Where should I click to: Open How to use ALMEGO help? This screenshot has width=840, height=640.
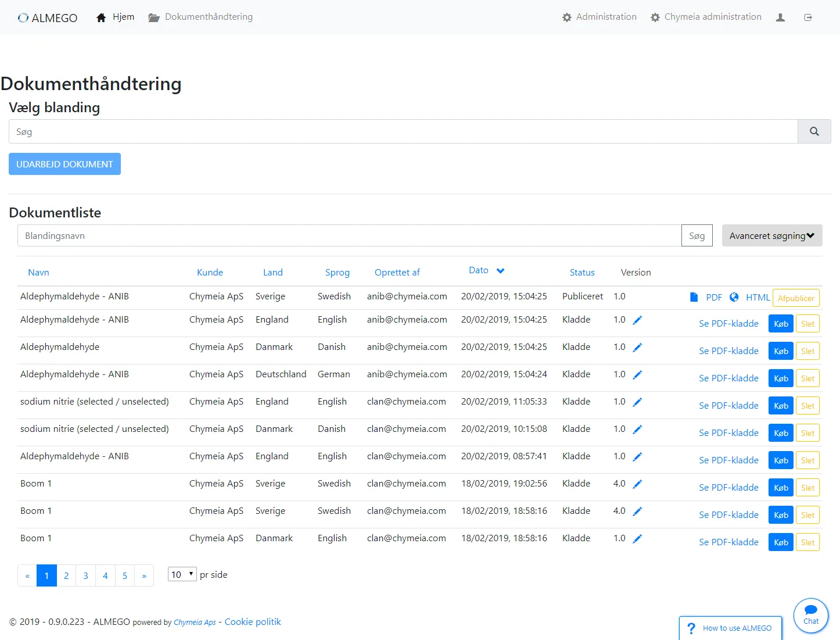731,628
